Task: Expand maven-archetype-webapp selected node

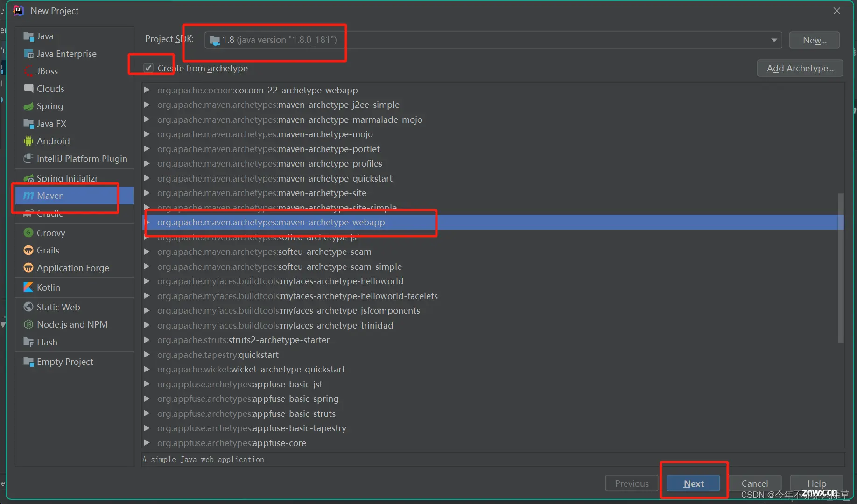Action: pos(148,222)
